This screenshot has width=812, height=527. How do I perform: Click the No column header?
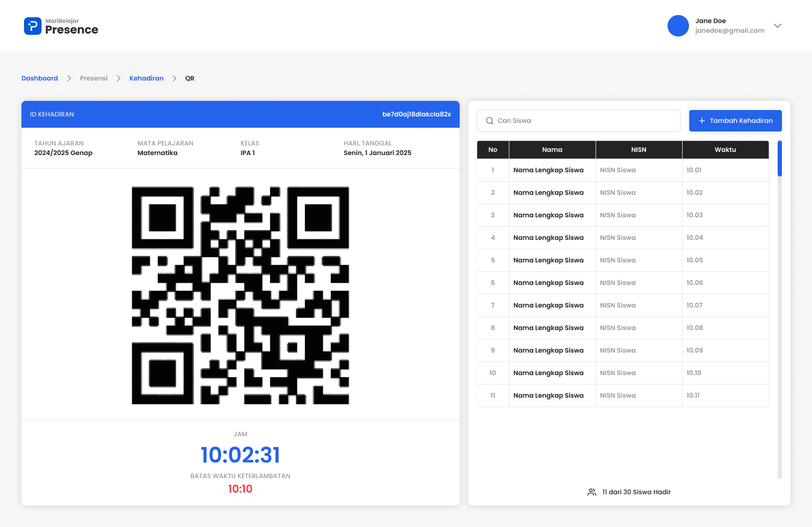tap(493, 150)
